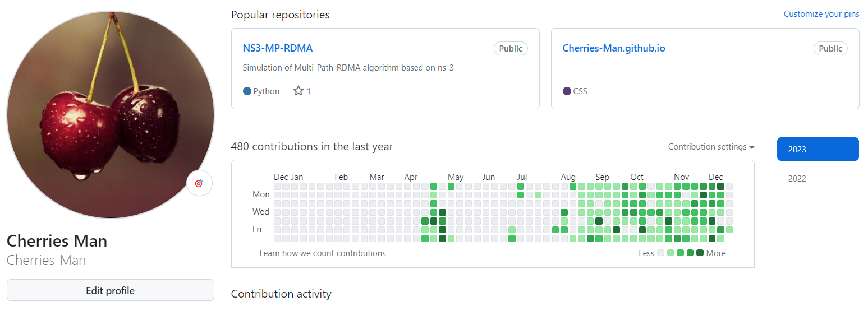Click the Public badge on NS3-MP-RDMA
This screenshot has width=868, height=311.
510,49
